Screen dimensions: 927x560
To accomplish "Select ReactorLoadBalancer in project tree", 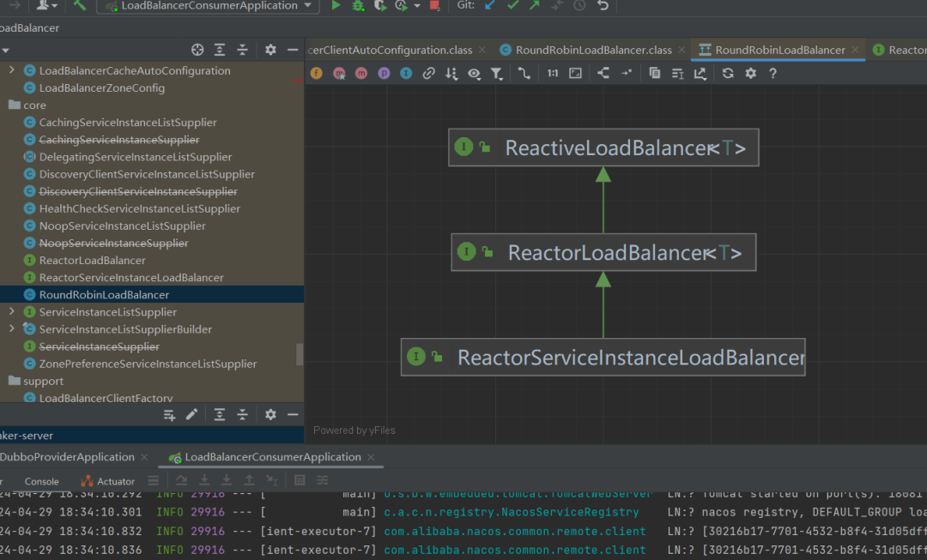I will coord(92,261).
